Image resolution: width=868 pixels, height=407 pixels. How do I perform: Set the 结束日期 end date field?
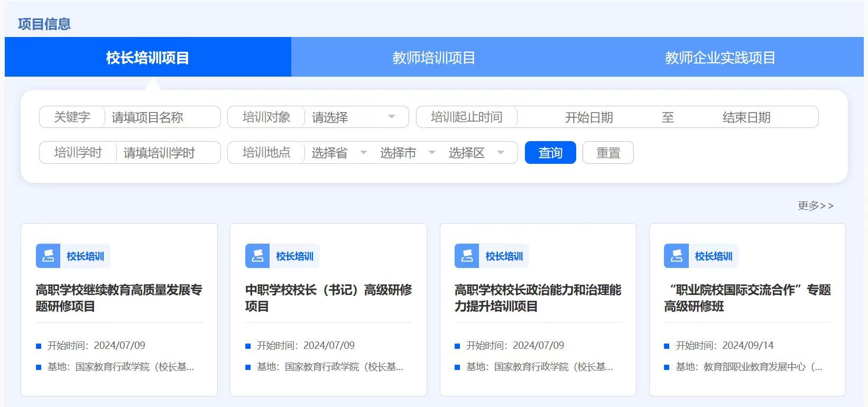[746, 117]
